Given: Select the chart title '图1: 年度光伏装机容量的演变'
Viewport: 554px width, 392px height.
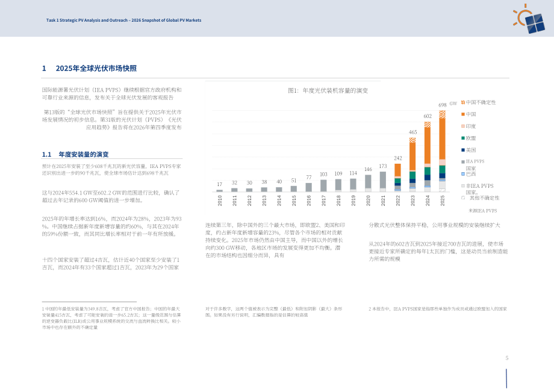Looking at the screenshot, I should point(328,91).
